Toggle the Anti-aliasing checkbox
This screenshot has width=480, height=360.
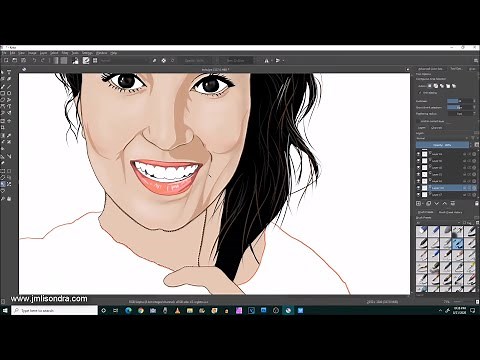(420, 93)
